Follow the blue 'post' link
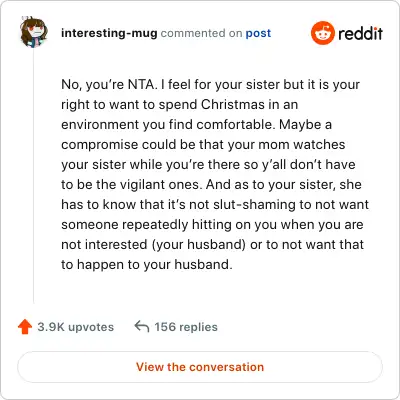 [258, 33]
